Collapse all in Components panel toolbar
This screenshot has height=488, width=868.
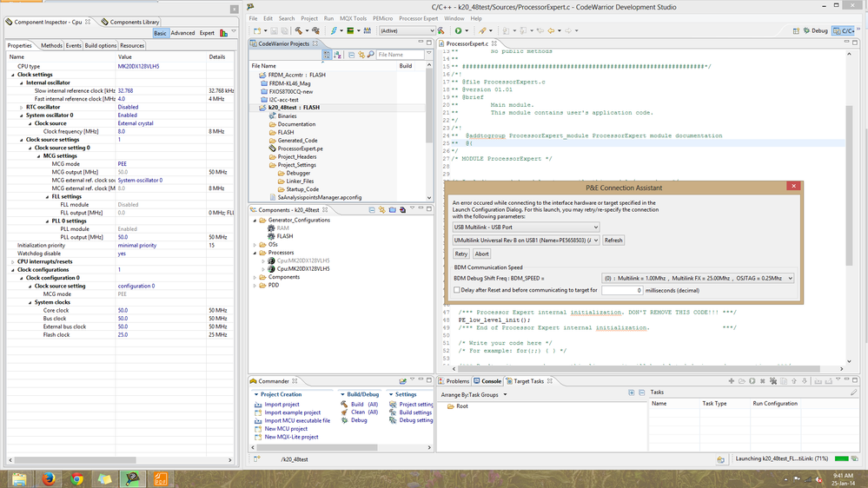click(372, 210)
